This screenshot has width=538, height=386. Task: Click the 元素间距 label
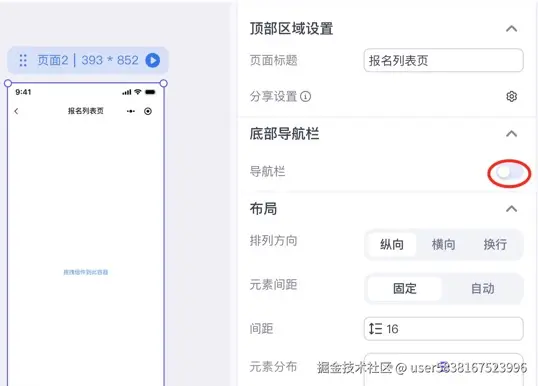273,284
